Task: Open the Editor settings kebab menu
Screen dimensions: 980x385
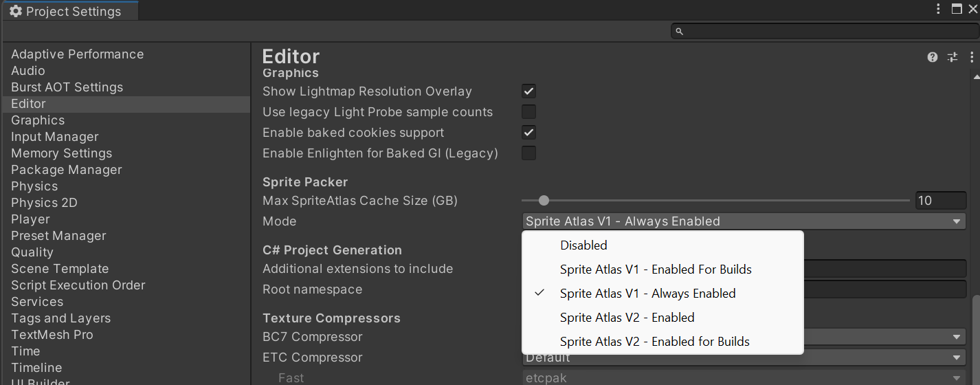Action: click(x=972, y=58)
